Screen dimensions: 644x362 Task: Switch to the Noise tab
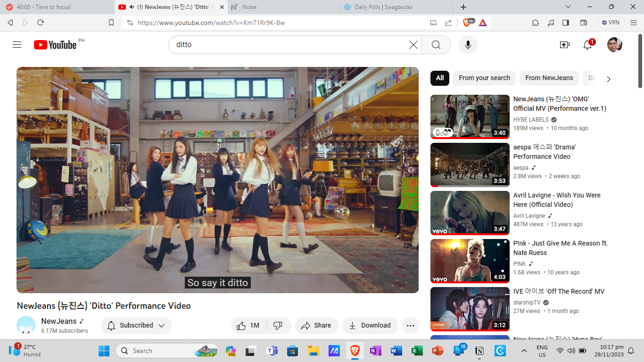tap(283, 7)
